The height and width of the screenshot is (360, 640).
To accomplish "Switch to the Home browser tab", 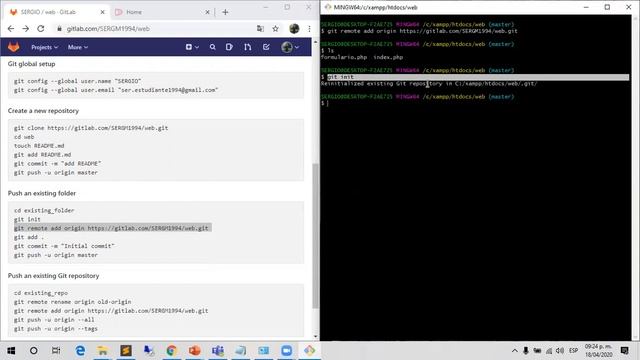I will [x=161, y=12].
